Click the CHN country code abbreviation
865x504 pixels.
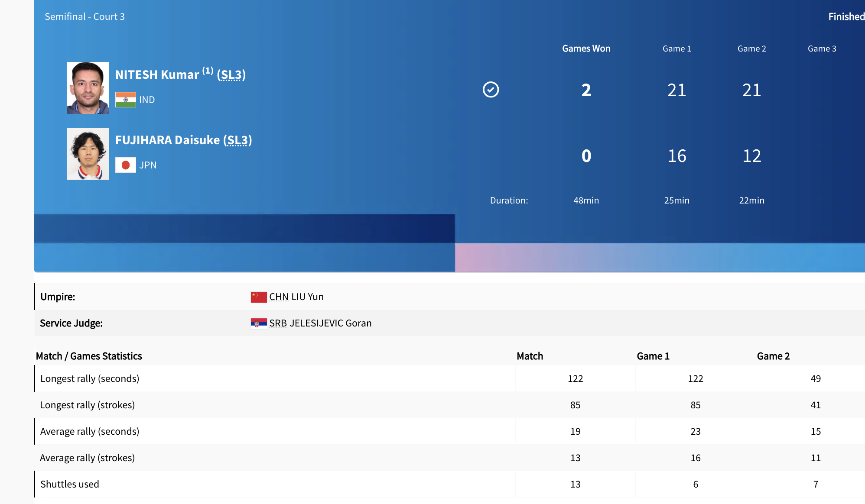point(279,297)
